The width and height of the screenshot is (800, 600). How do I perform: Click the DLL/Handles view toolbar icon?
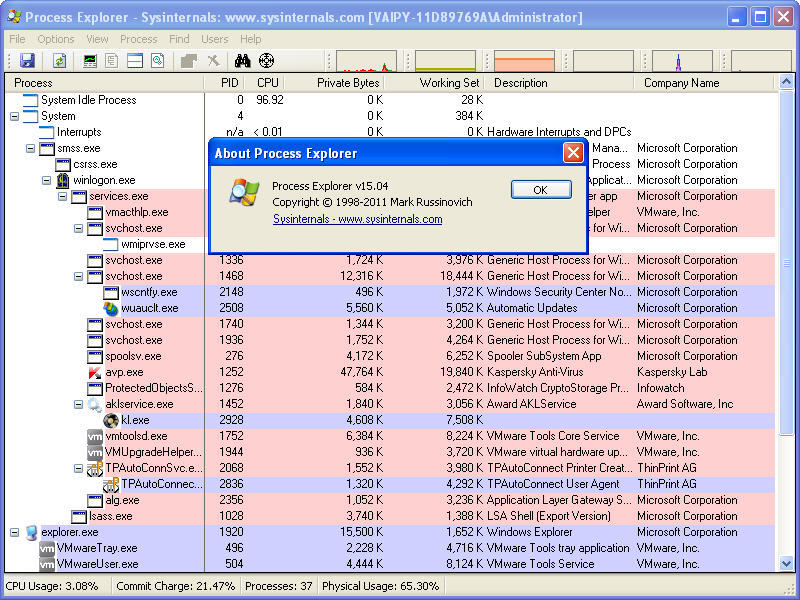point(158,61)
